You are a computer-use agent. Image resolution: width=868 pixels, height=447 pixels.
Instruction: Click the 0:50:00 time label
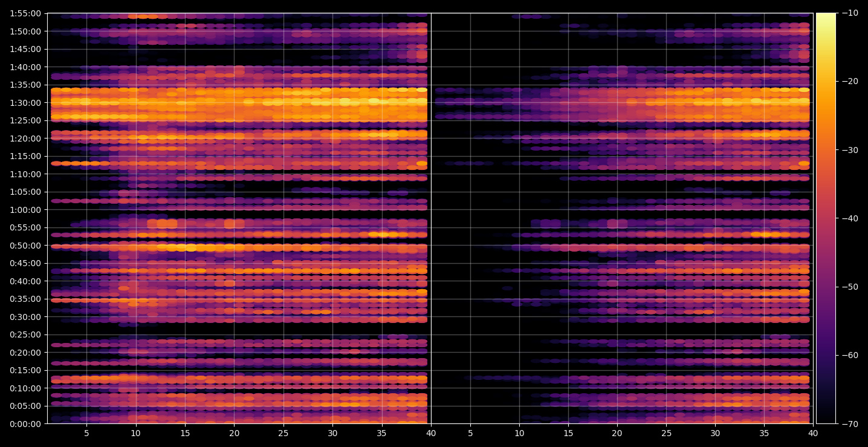click(x=25, y=246)
